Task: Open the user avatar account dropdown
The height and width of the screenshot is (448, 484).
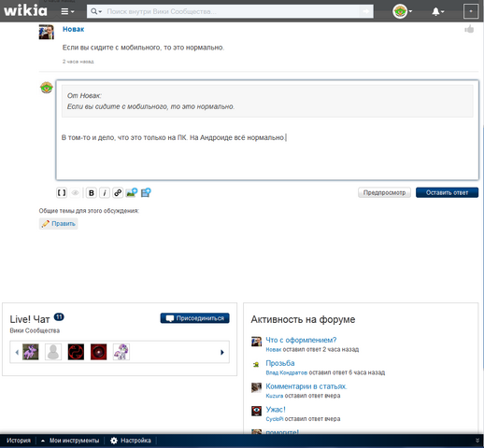Action: 402,11
